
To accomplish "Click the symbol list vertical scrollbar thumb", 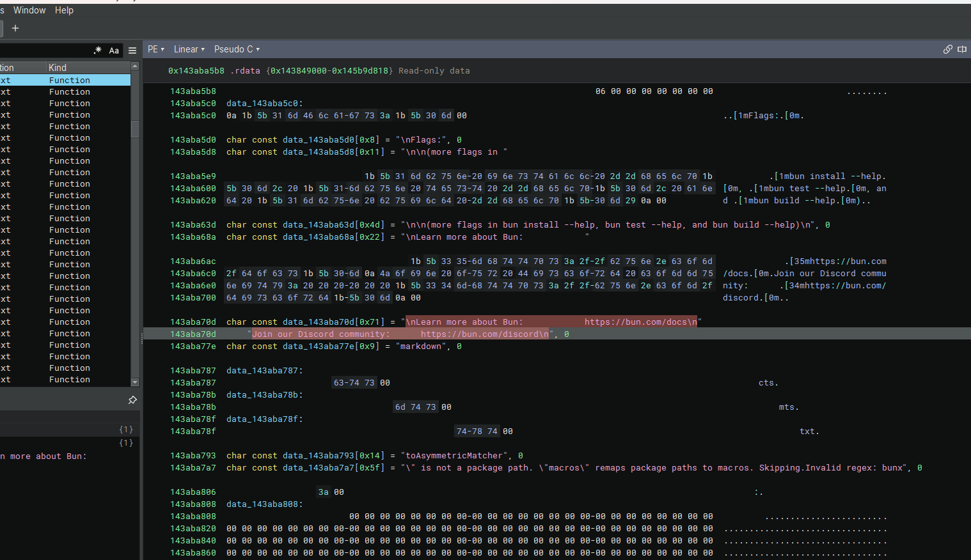I will [x=135, y=129].
